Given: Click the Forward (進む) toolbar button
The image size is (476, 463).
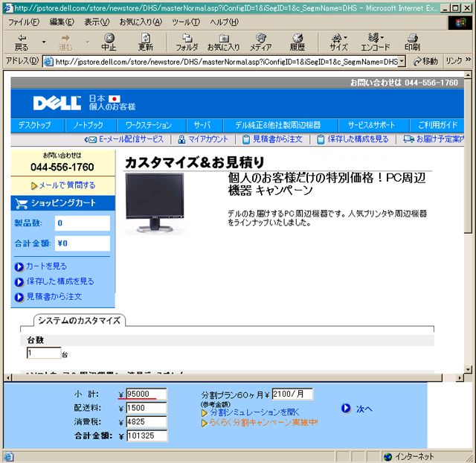Looking at the screenshot, I should coord(65,42).
